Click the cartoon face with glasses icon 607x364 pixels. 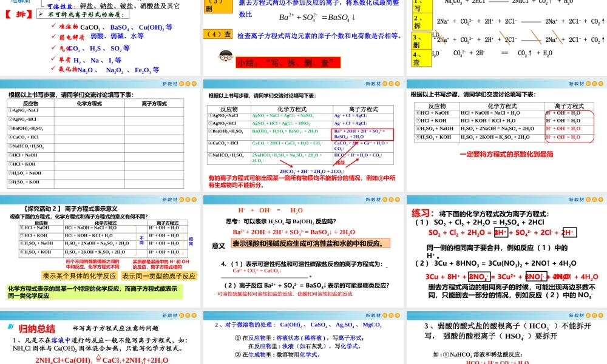tap(225, 56)
